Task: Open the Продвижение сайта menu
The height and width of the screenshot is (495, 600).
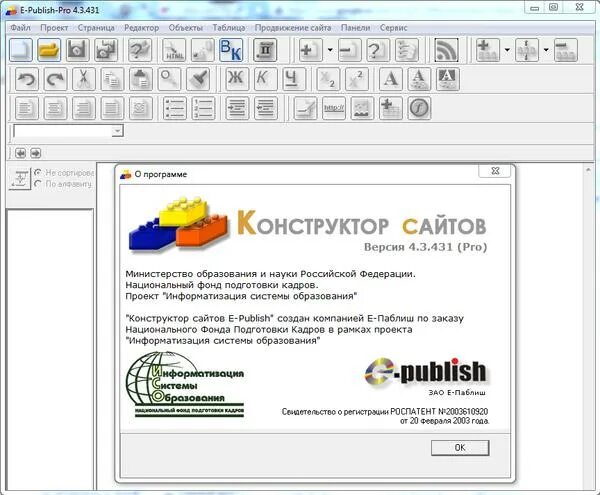Action: pos(293,28)
